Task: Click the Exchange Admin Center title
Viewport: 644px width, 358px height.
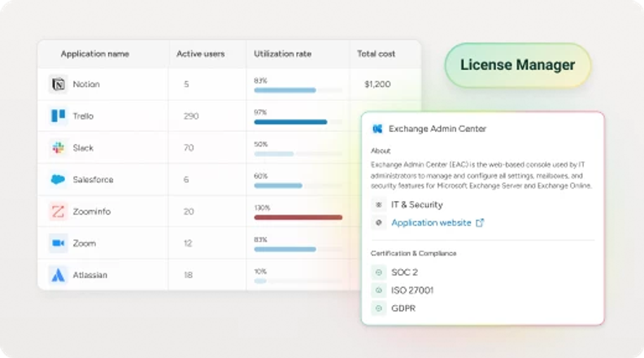Action: point(437,129)
